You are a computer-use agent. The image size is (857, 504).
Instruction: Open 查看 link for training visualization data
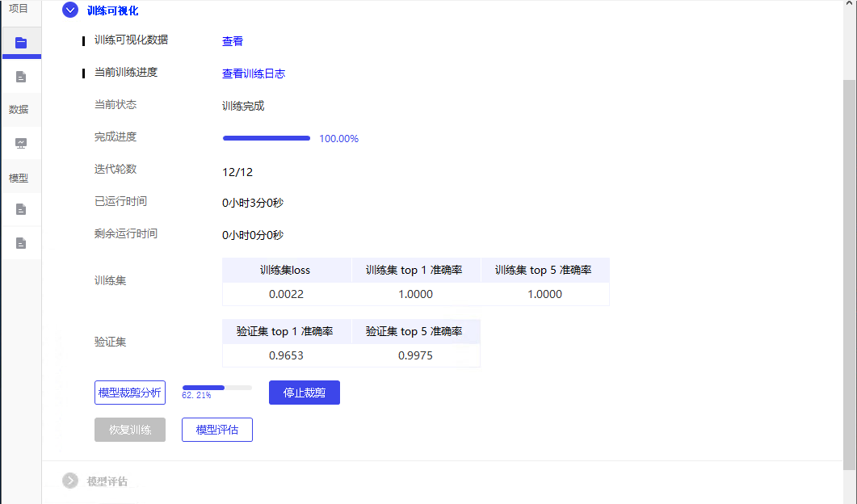[x=233, y=41]
